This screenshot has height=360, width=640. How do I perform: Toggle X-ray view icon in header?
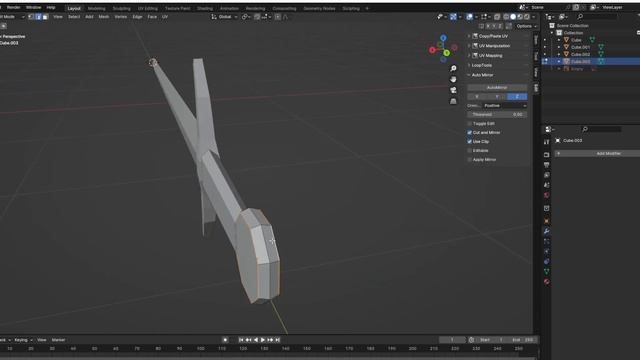coord(497,17)
